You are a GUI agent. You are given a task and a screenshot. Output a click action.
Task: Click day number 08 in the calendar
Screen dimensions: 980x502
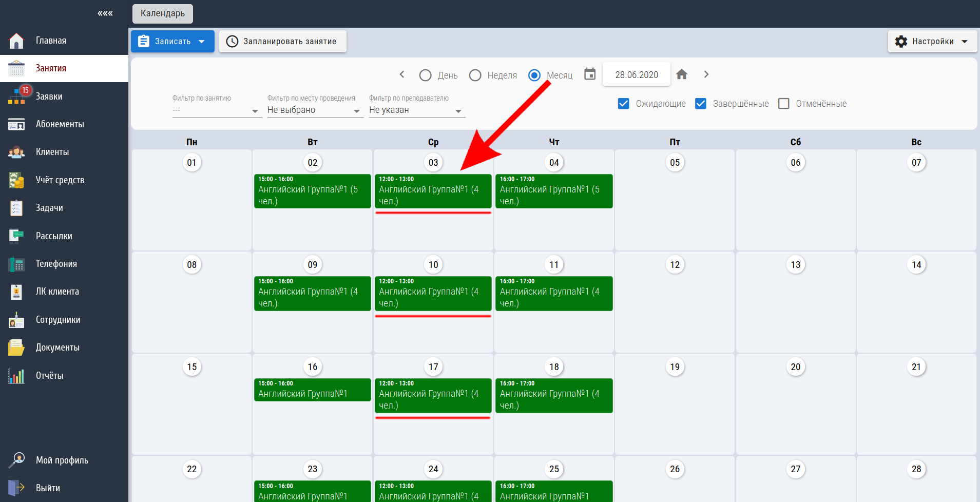(192, 265)
